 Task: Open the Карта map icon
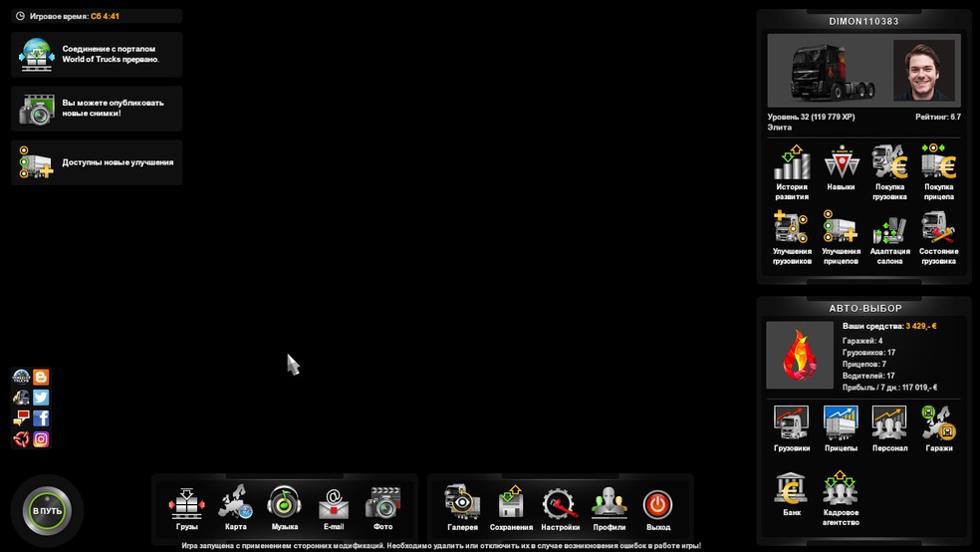pos(235,508)
